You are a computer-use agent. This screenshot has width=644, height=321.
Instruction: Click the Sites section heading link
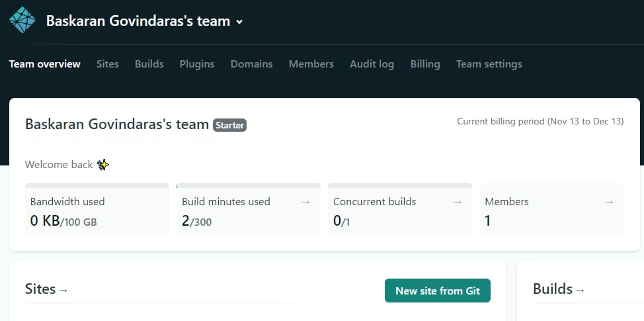point(46,289)
